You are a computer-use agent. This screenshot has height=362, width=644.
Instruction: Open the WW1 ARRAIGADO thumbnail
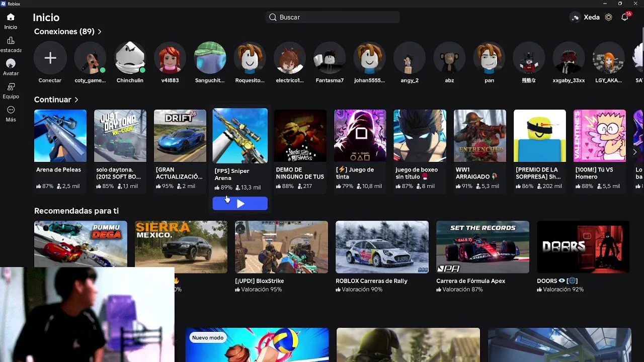click(x=480, y=136)
